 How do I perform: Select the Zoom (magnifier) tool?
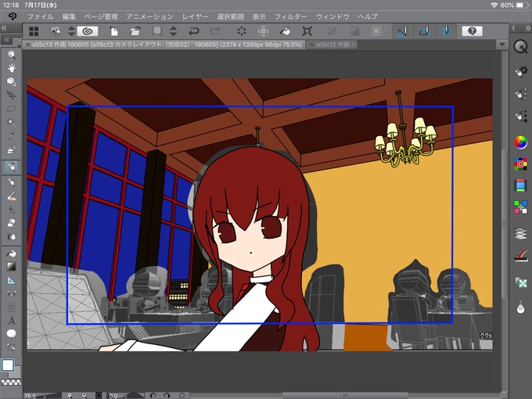coord(12,55)
